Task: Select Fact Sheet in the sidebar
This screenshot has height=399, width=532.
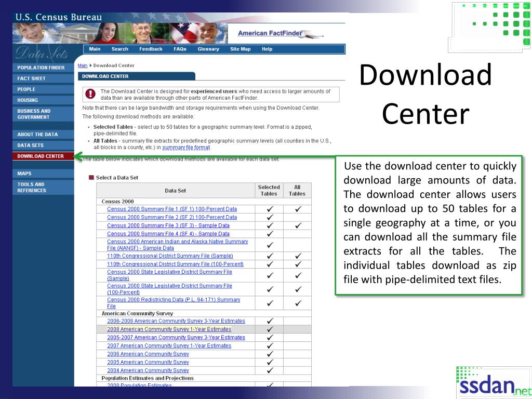Action: coord(44,78)
